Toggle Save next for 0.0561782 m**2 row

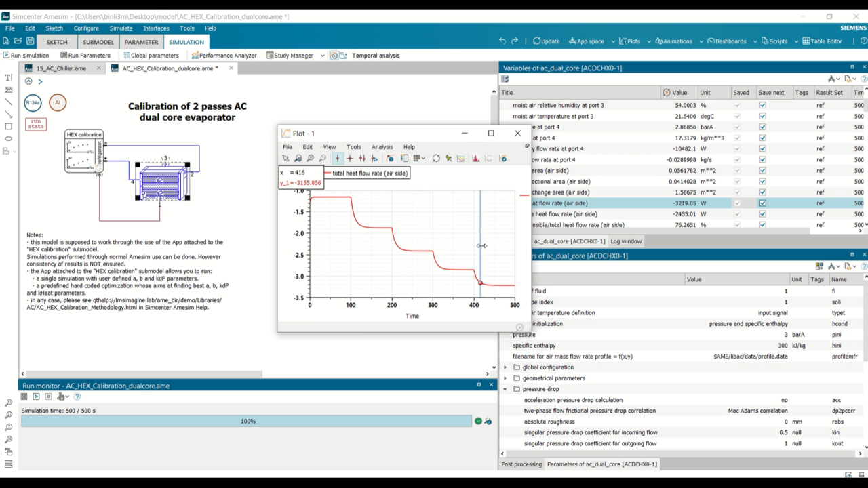click(x=763, y=171)
